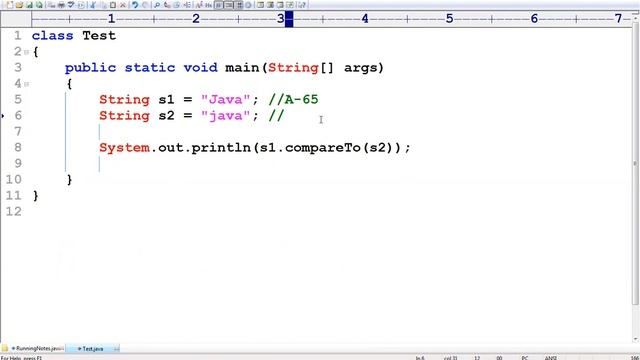
Task: Click the variable 's2' on line 6
Action: [x=167, y=116]
